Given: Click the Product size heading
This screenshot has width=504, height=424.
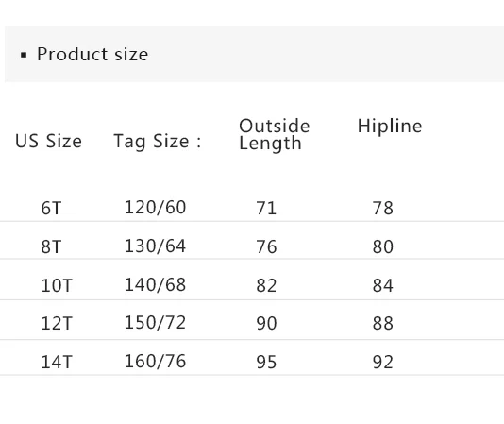Looking at the screenshot, I should 92,54.
